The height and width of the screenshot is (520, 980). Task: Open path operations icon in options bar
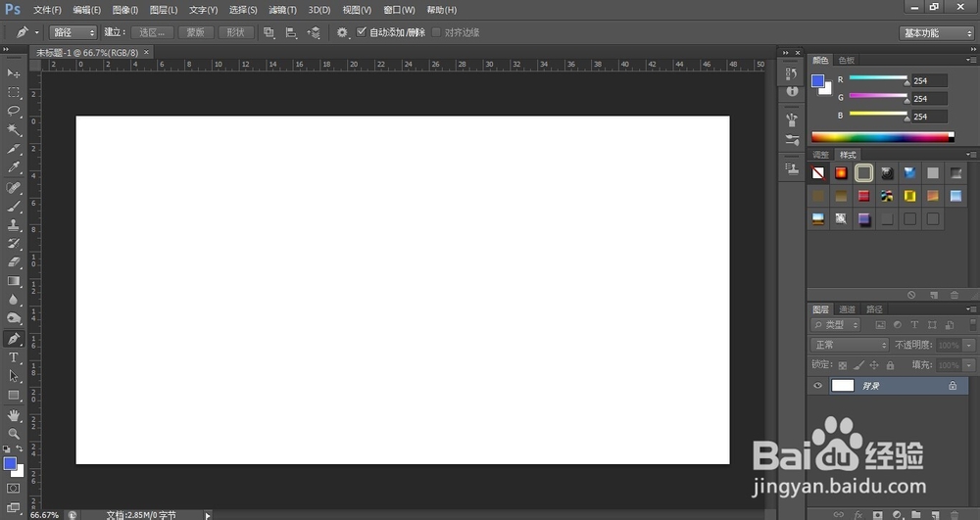[x=269, y=32]
